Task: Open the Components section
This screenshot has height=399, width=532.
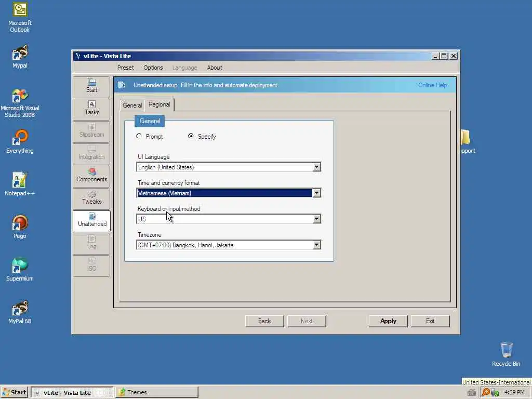Action: tap(91, 176)
